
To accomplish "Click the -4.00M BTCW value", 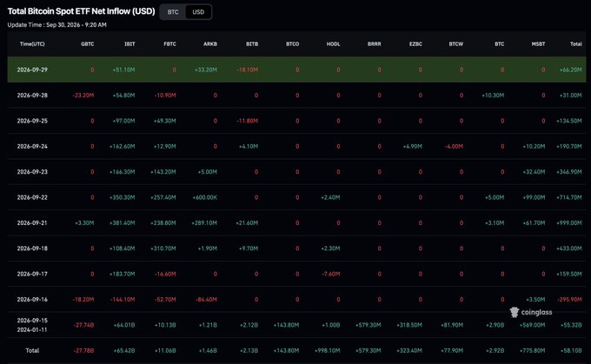I will pos(454,146).
